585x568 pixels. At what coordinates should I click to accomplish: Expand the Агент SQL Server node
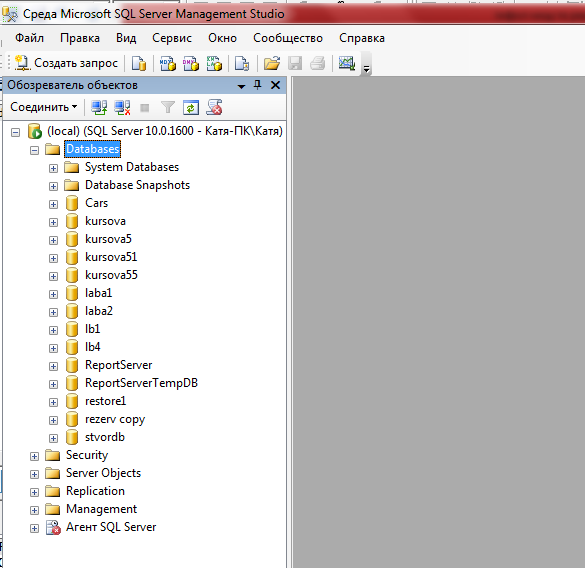coord(34,528)
